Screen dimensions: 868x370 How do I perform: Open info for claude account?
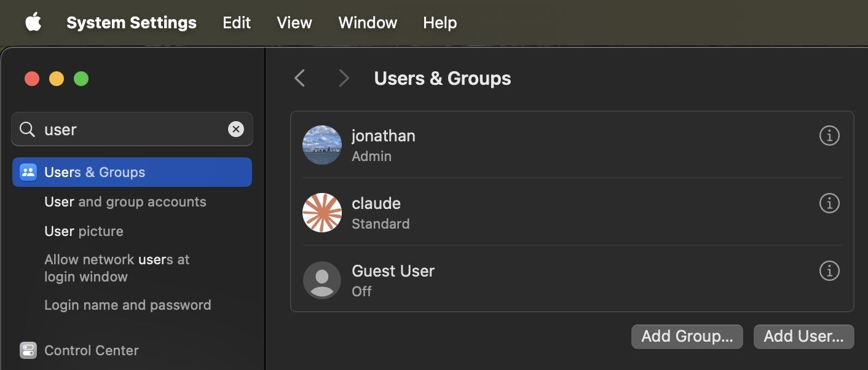point(829,203)
